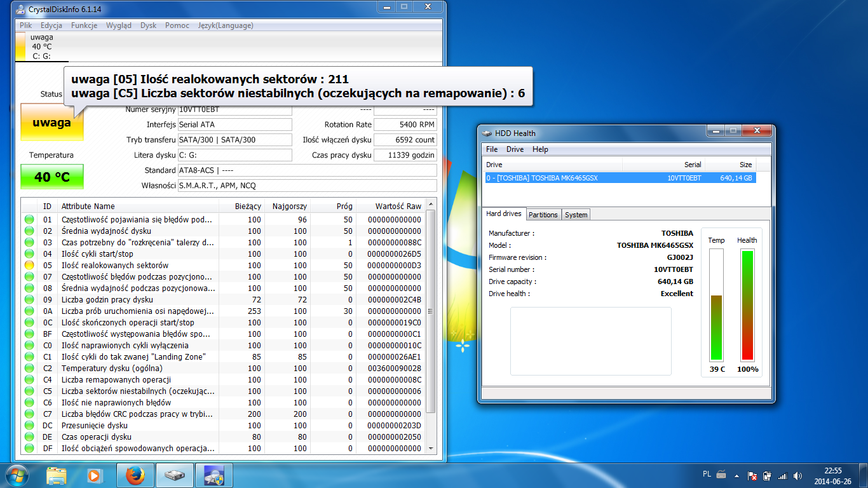This screenshot has width=868, height=488.
Task: Sort table by the Attribute Name column header
Action: 138,206
